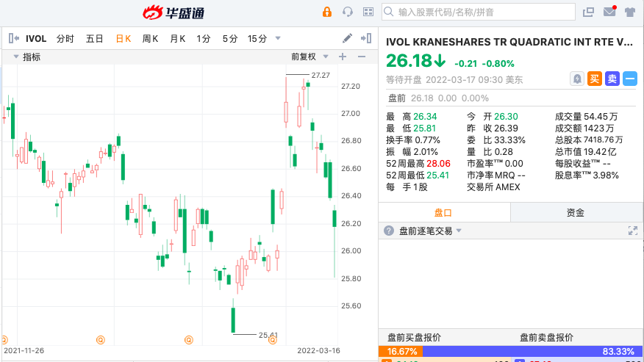This screenshot has height=362, width=644.
Task: Click the IVOL ticker label
Action: click(36, 39)
